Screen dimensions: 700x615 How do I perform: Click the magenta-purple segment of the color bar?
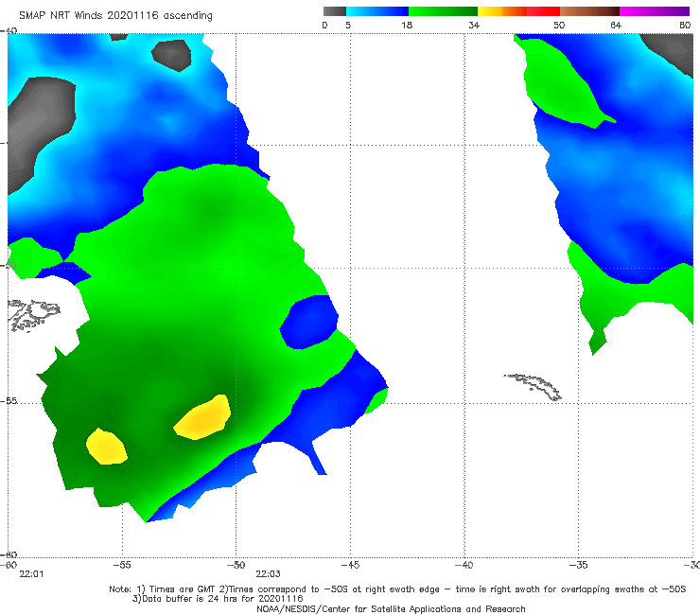coord(655,11)
